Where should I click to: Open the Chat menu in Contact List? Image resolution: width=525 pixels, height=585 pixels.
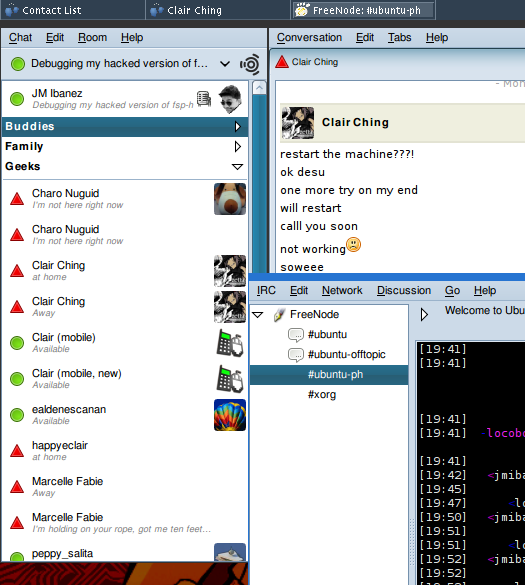click(21, 38)
